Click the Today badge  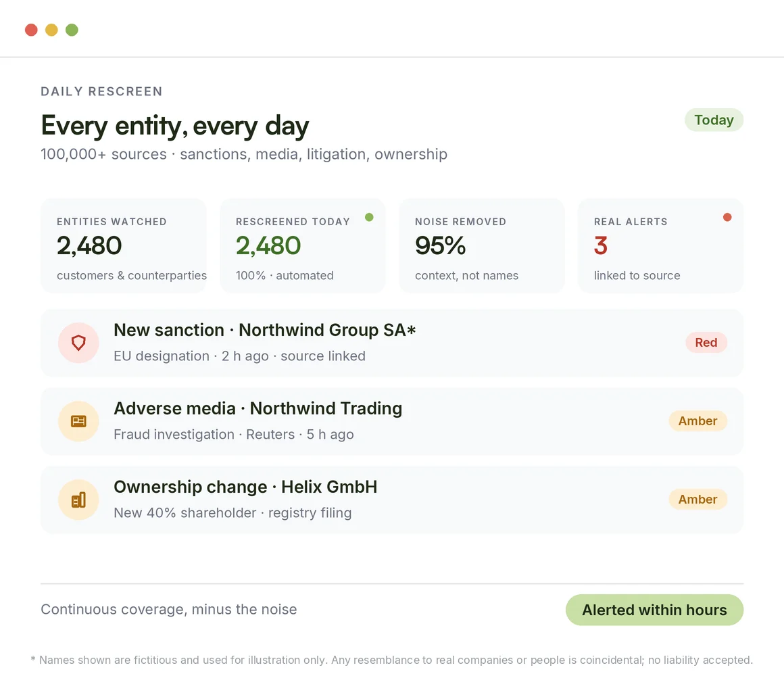point(714,120)
